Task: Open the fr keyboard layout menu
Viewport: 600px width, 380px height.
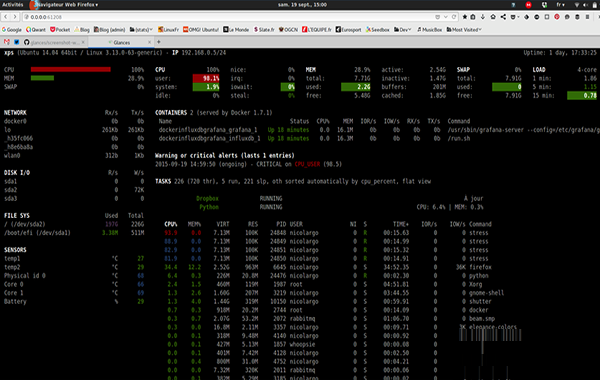Action: click(561, 5)
